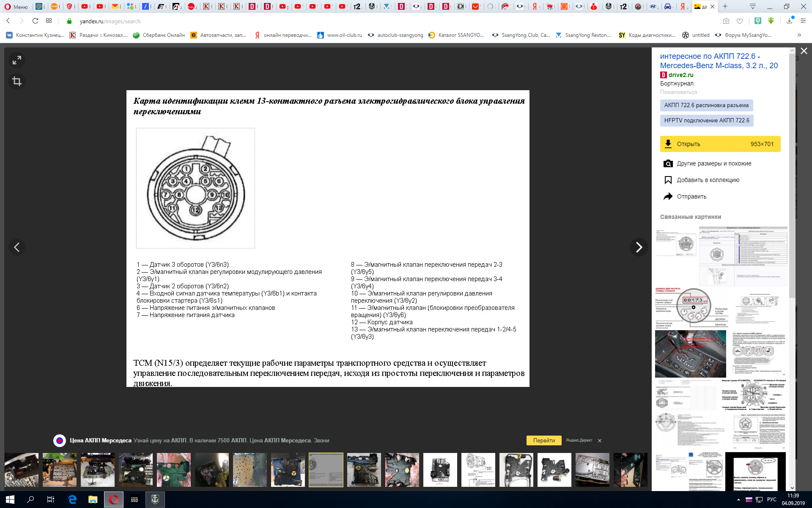The width and height of the screenshot is (812, 508).
Task: Close the image viewer overlay
Action: point(804,51)
